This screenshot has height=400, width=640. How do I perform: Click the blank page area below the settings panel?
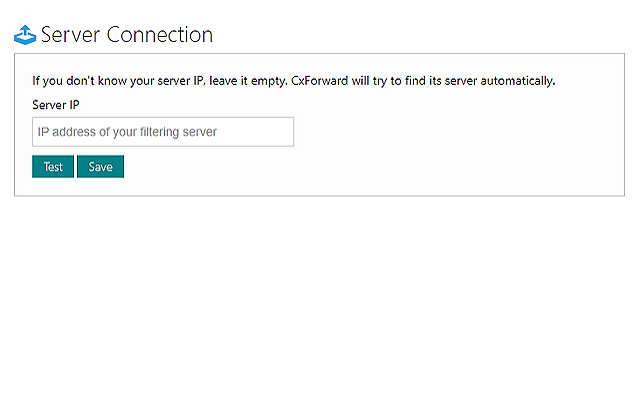320,300
